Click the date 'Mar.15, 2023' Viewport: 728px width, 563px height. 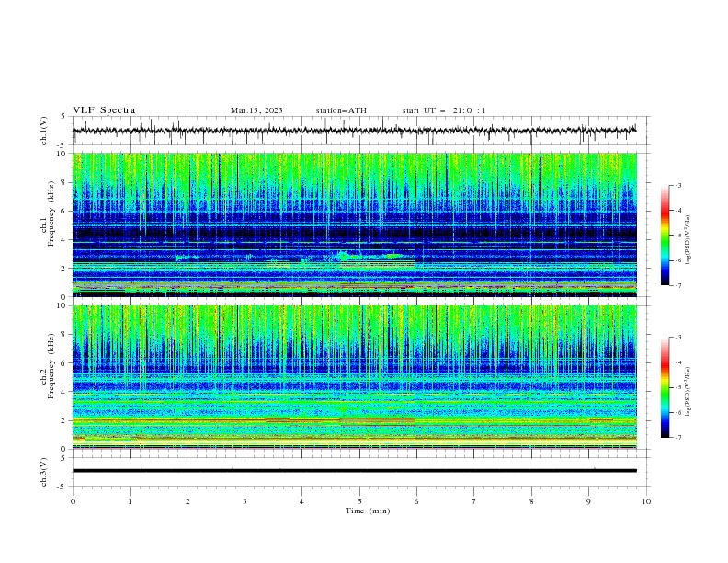point(256,110)
